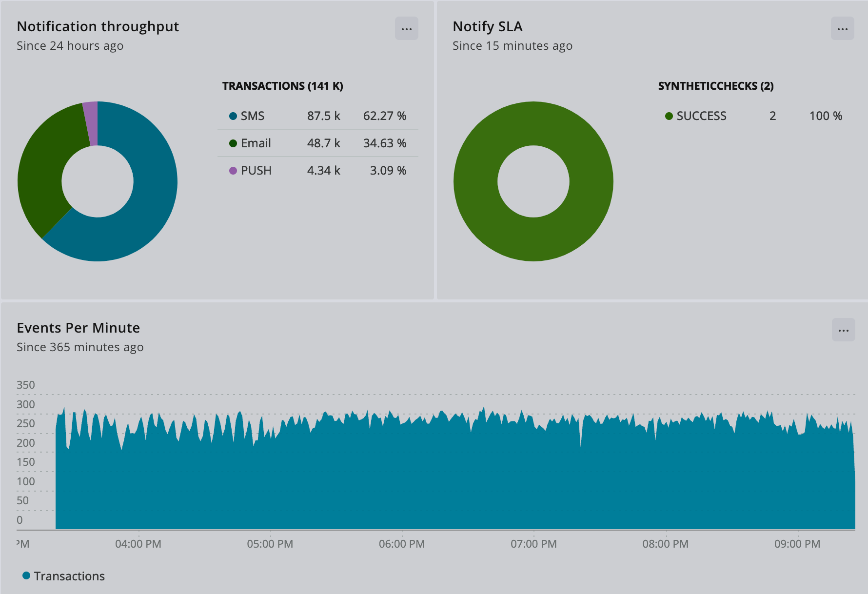Click the Notify SLA widget title
Image resolution: width=868 pixels, height=594 pixels.
click(487, 26)
